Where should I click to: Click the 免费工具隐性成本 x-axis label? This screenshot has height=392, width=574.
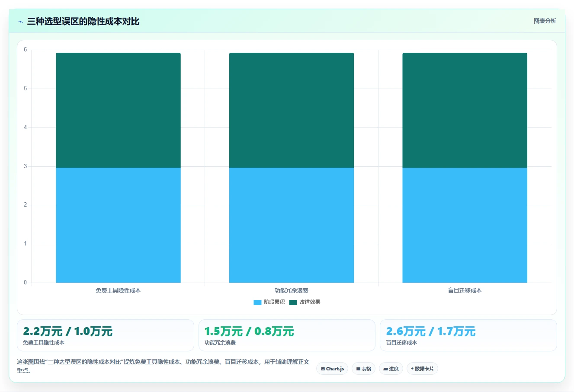(x=118, y=290)
